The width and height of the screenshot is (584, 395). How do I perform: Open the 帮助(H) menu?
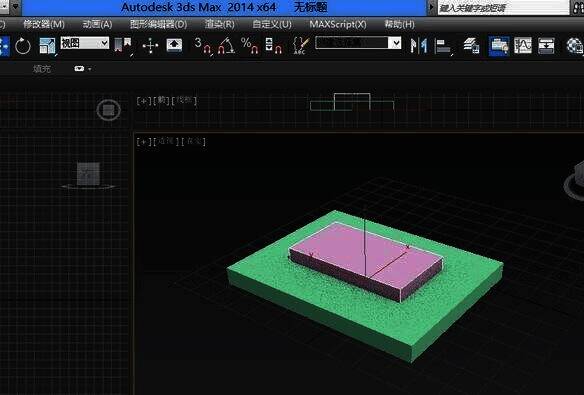click(x=399, y=24)
